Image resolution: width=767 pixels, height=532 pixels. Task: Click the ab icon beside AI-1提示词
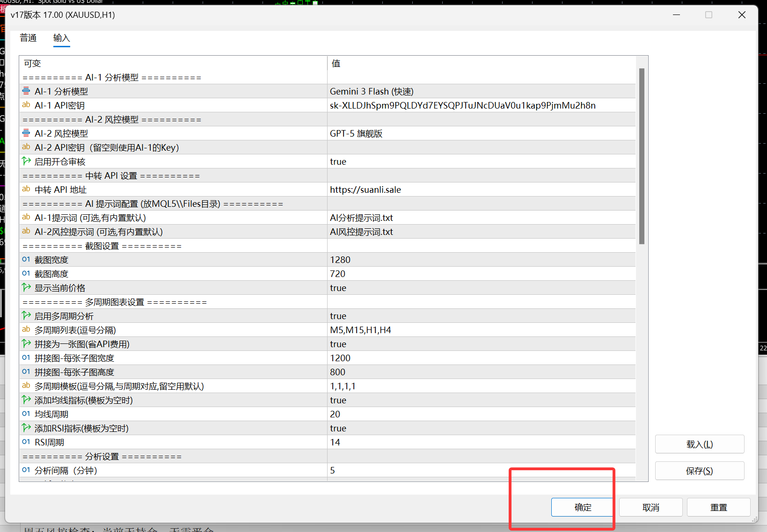coord(26,217)
